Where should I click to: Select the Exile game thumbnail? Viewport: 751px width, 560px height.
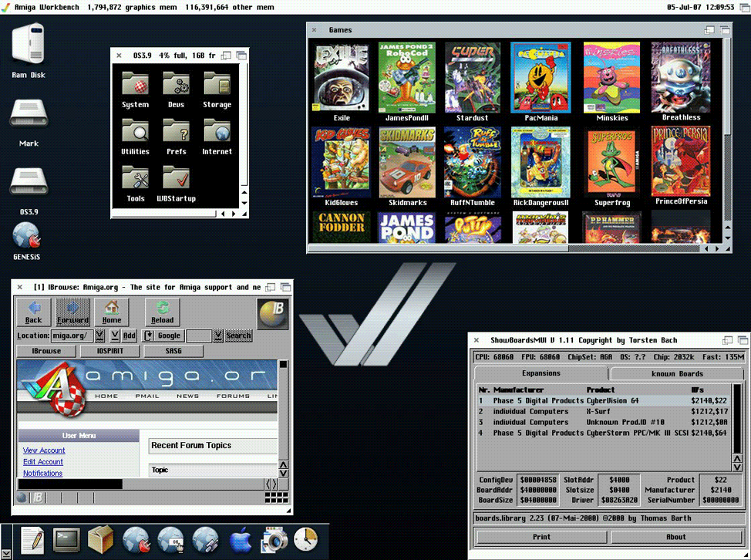[342, 78]
